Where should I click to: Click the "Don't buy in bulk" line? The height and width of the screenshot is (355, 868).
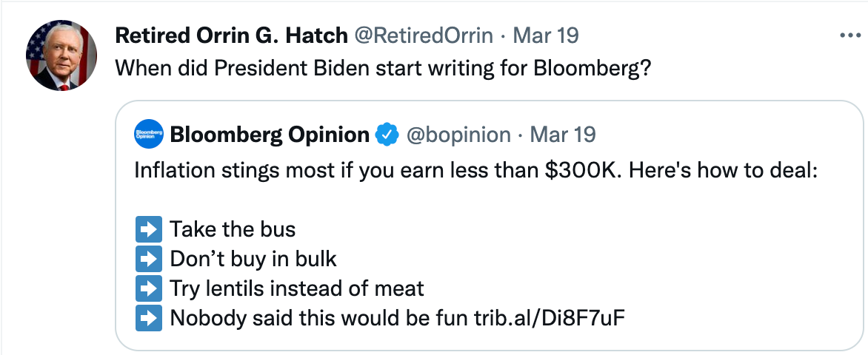click(x=253, y=259)
